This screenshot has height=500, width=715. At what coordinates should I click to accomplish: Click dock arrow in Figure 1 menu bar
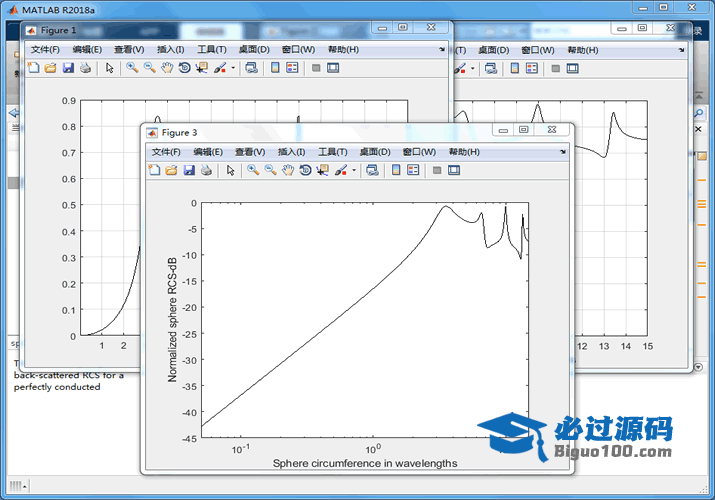(x=442, y=49)
